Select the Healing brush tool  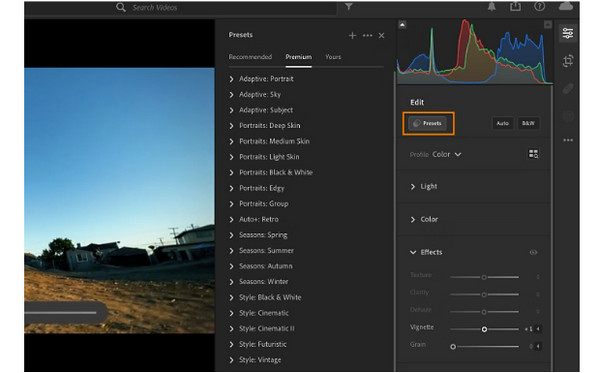pyautogui.click(x=568, y=89)
